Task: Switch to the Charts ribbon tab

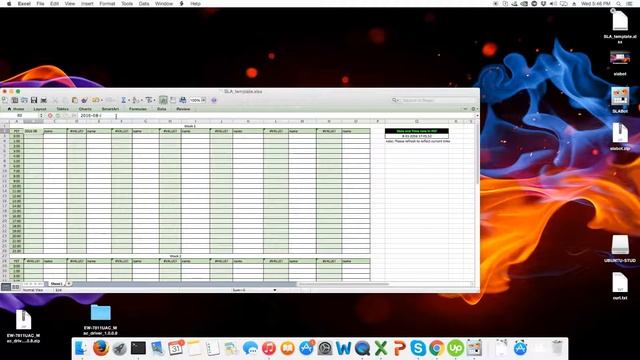Action: pos(85,109)
